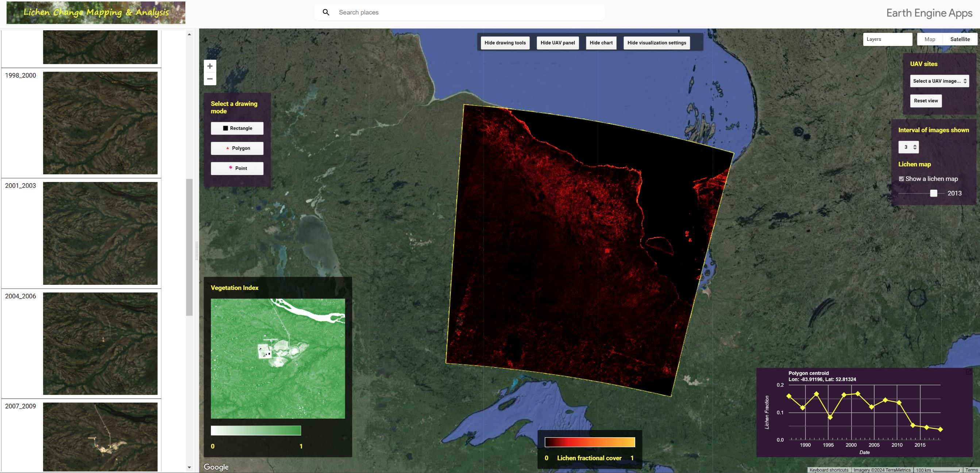
Task: Click the last data point on chart line
Action: coord(941,429)
